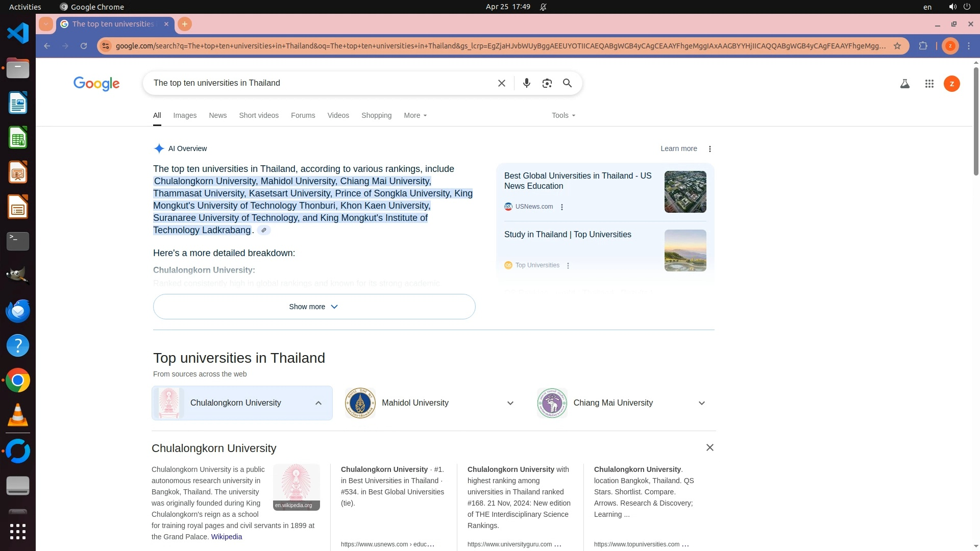Open the Tools dropdown
Image resolution: width=980 pixels, height=551 pixels.
[563, 115]
